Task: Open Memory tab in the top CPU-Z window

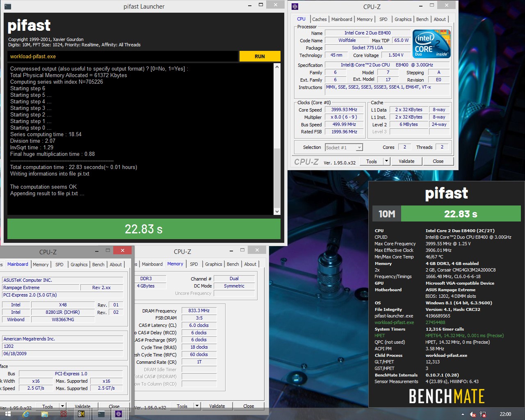Action: [x=365, y=19]
